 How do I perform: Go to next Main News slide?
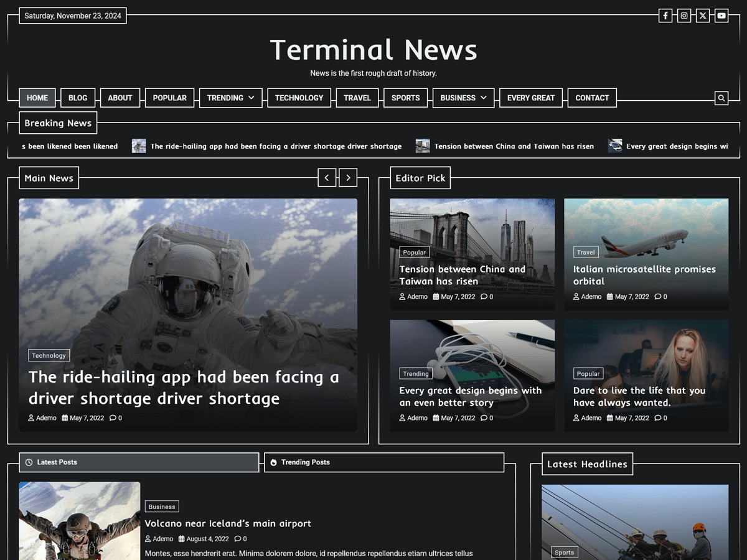[348, 177]
